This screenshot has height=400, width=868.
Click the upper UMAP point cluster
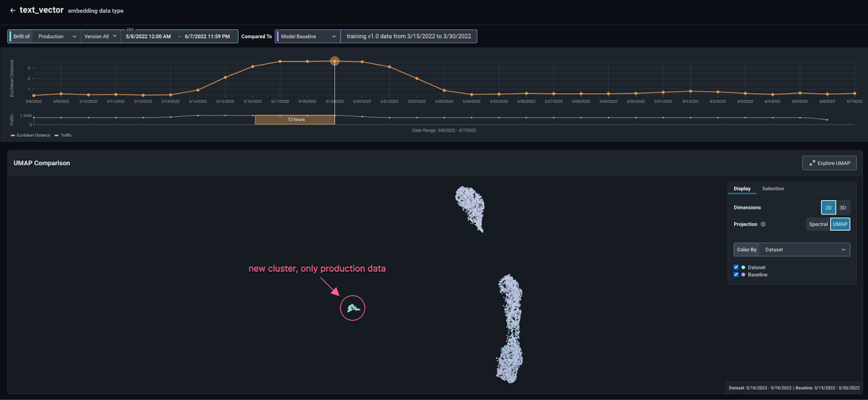pos(470,209)
